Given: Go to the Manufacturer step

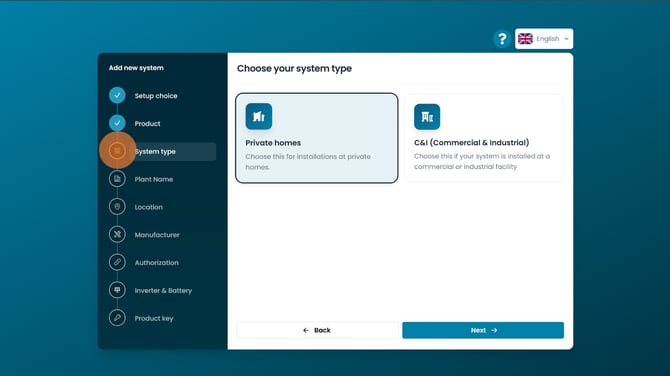Looking at the screenshot, I should click(x=157, y=235).
